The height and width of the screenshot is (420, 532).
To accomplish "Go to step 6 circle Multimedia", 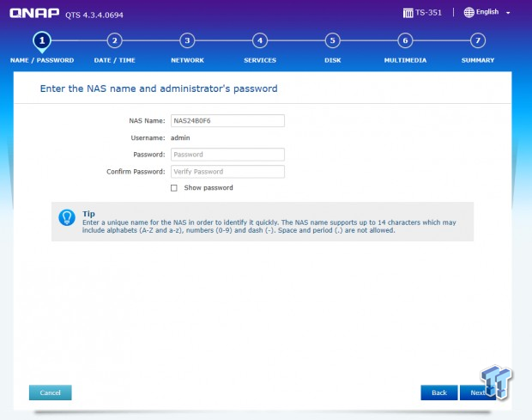I will [405, 40].
